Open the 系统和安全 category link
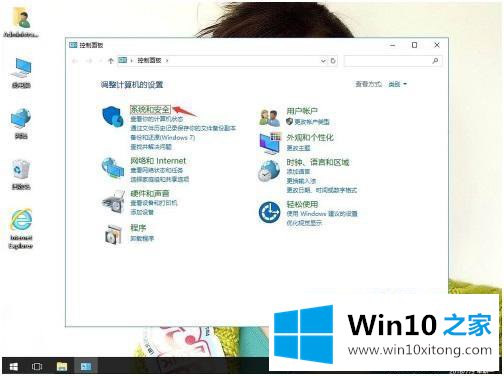504x376 pixels. (x=150, y=109)
